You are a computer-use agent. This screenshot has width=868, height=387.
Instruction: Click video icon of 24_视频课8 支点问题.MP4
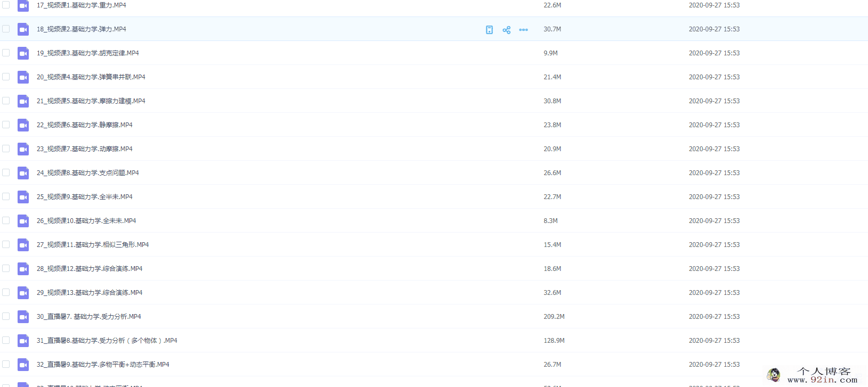[23, 173]
